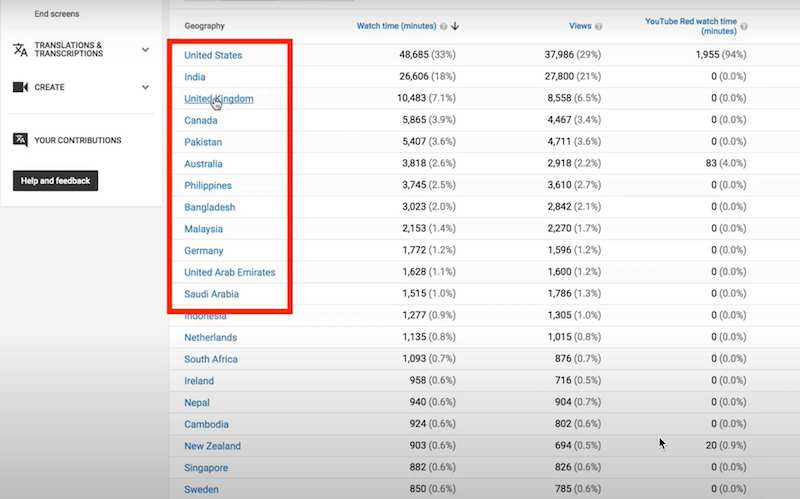Open End screens in the sidebar
Viewport: 800px width, 499px height.
click(57, 14)
